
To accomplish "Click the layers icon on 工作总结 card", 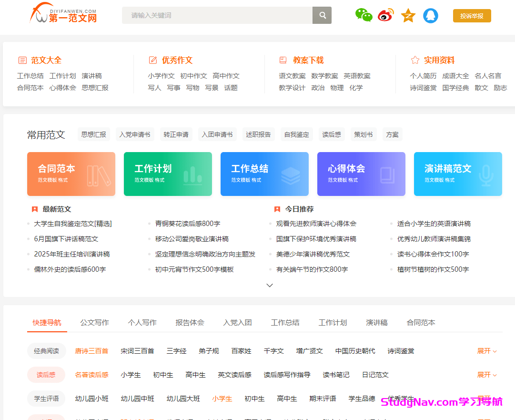I will [291, 176].
